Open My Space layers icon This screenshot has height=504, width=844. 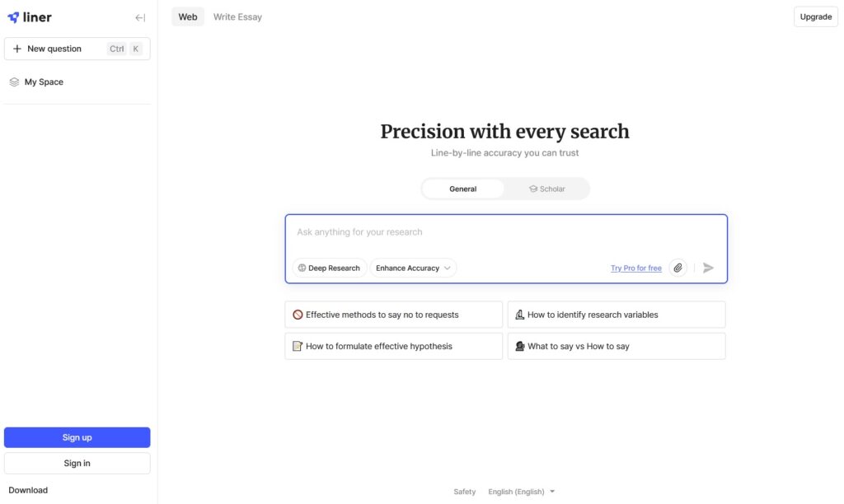(x=15, y=82)
